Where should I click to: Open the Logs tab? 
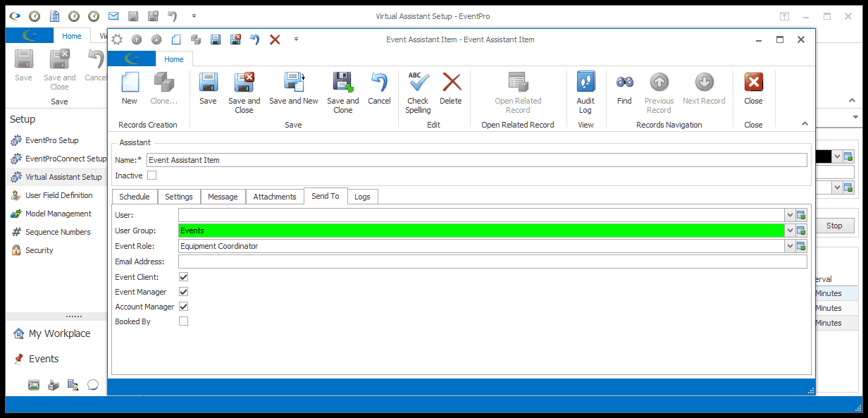pos(363,197)
